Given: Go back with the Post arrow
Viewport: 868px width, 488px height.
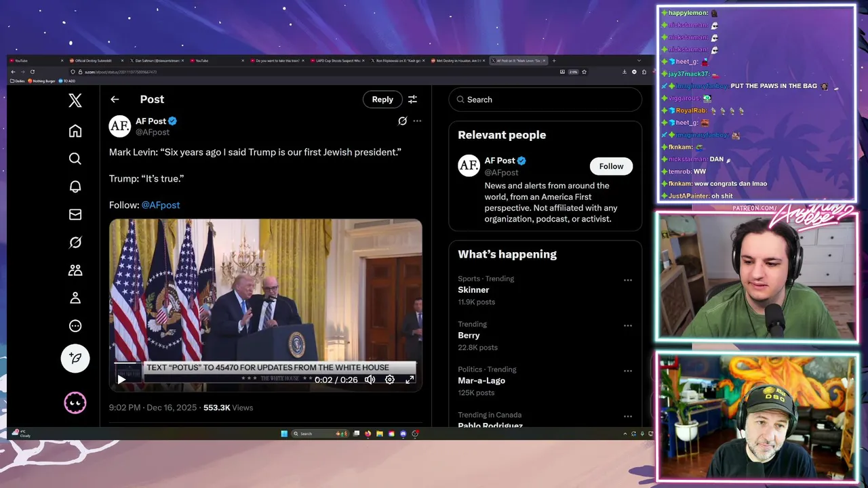Looking at the screenshot, I should 115,99.
